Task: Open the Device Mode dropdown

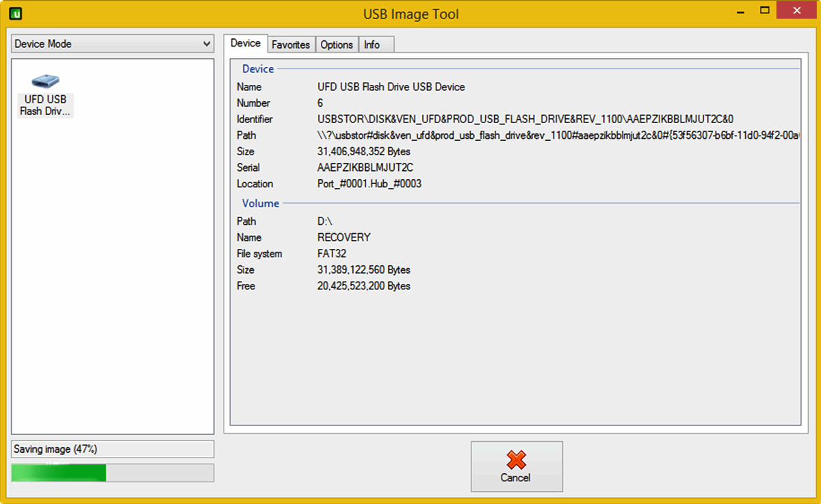Action: 113,44
